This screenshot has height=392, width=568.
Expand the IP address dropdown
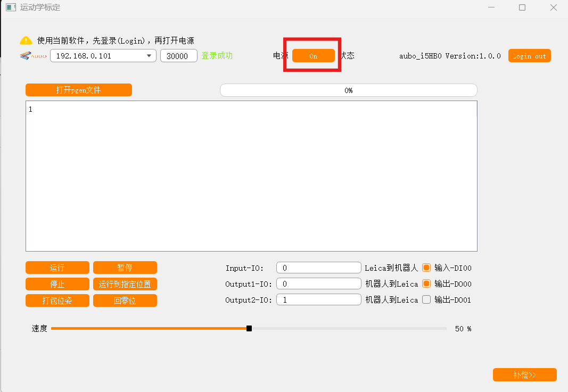coord(149,56)
